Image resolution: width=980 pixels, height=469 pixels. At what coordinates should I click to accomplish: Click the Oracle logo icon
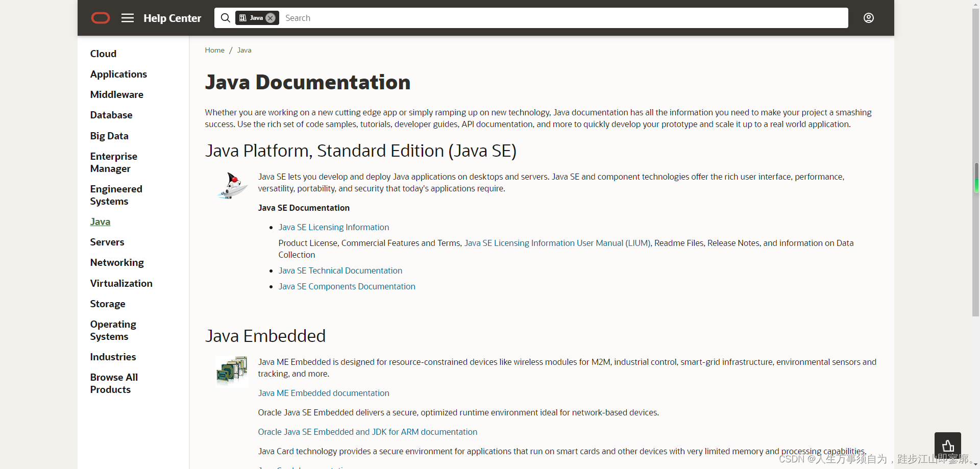coord(100,18)
